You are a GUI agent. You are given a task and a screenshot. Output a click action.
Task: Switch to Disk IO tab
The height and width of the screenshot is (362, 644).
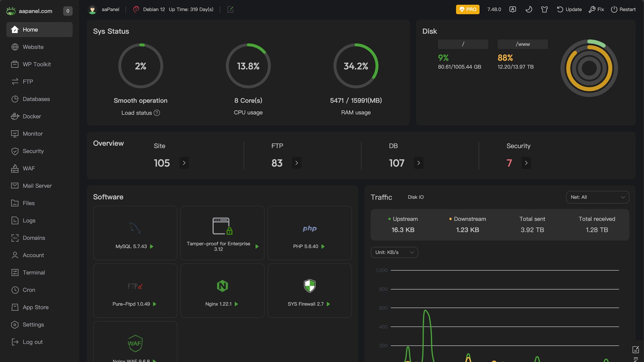416,197
